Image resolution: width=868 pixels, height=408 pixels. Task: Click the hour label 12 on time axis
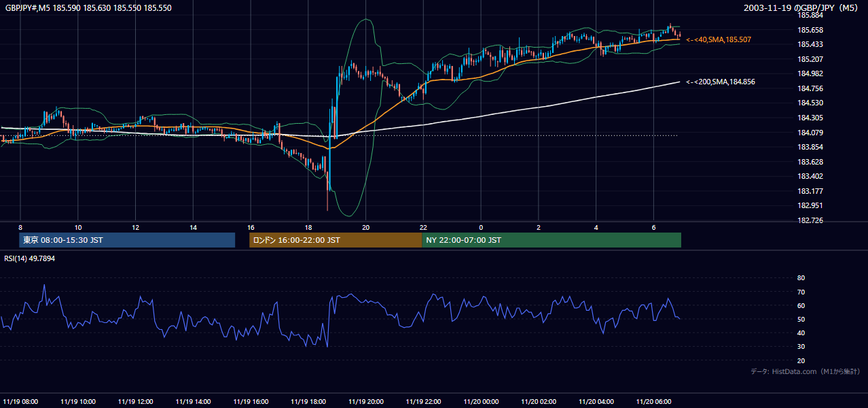136,227
